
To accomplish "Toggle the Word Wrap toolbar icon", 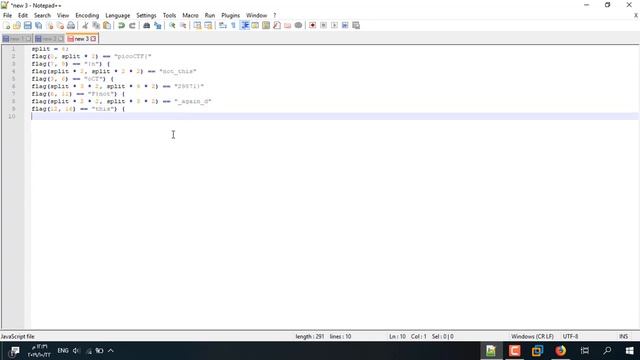I will pos(222,25).
